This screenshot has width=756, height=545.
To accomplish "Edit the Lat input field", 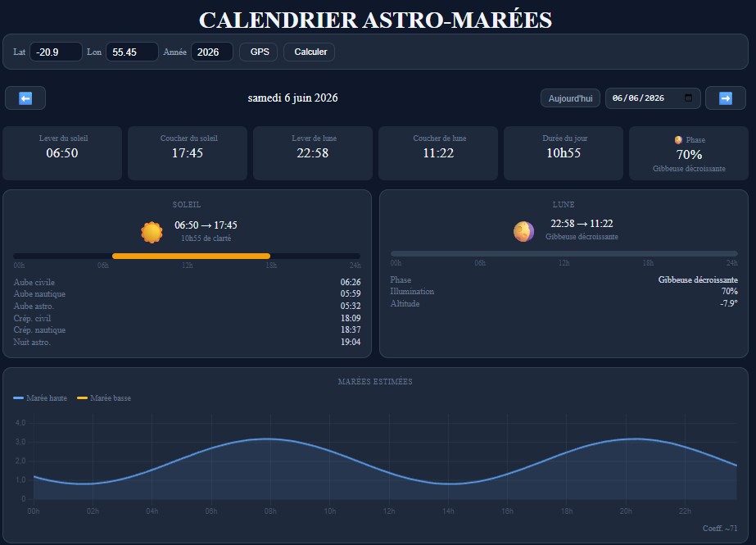I will [56, 52].
